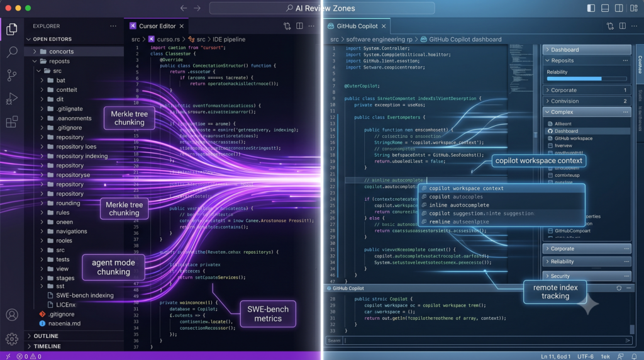Viewport: 644px width, 360px height.
Task: Open Explorer panel more actions ellipsis
Action: coord(113,26)
